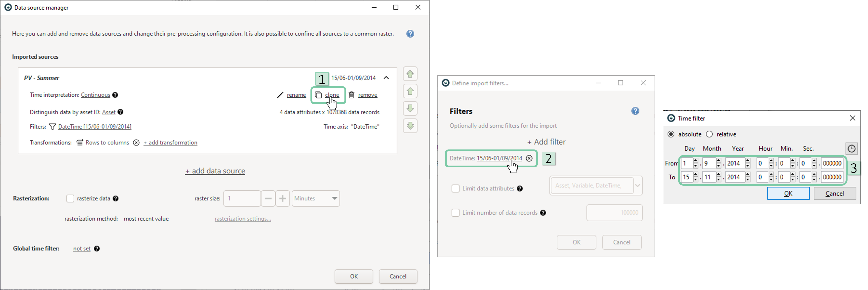The image size is (868, 290).
Task: Click the clone copy icon
Action: 318,95
